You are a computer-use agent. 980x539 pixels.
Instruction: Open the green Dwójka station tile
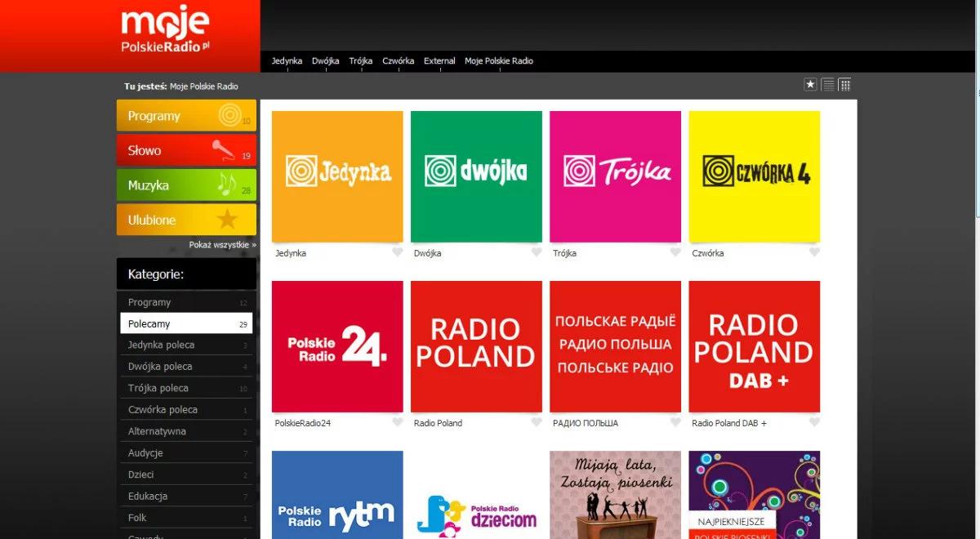tap(476, 176)
